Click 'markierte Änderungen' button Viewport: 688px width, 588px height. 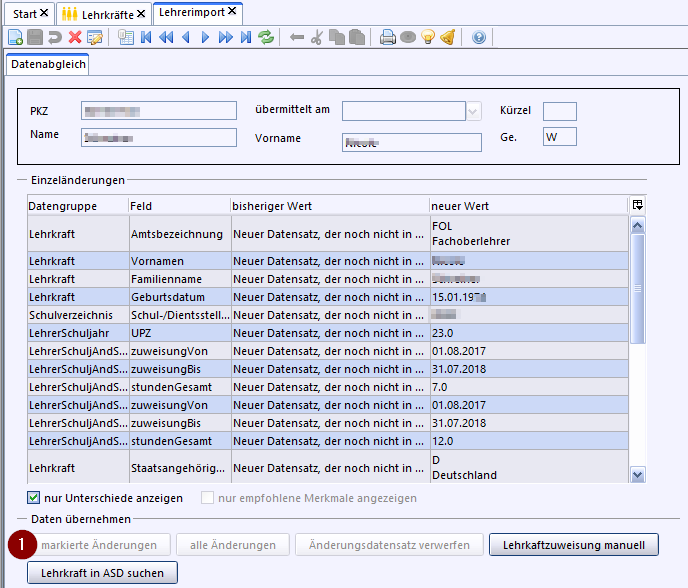99,545
